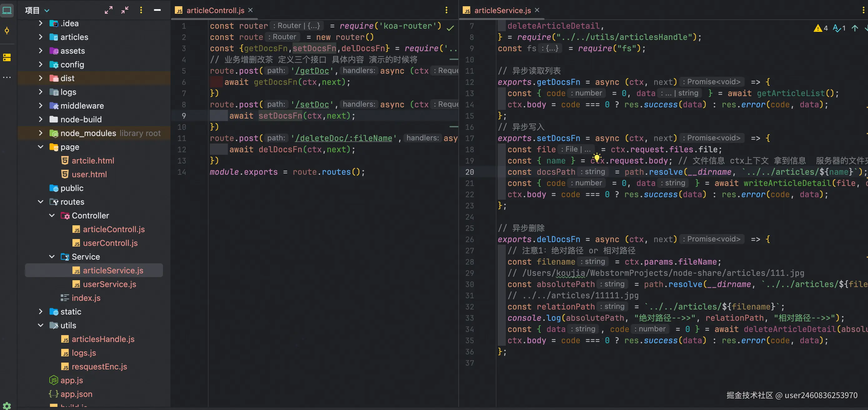Open settings gear at bottom left
This screenshot has width=868, height=410.
pos(7,406)
